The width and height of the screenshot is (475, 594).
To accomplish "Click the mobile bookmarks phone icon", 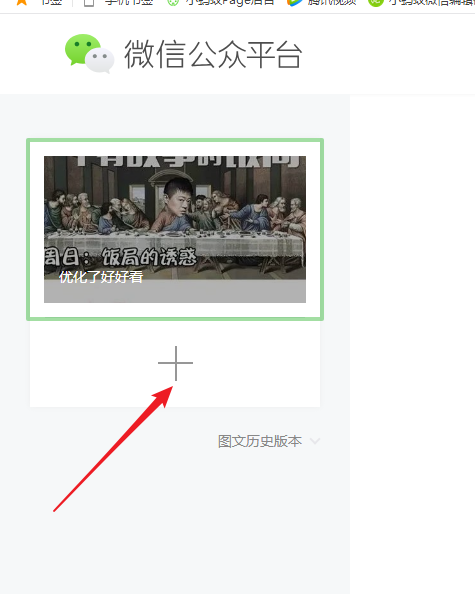I will [x=89, y=3].
